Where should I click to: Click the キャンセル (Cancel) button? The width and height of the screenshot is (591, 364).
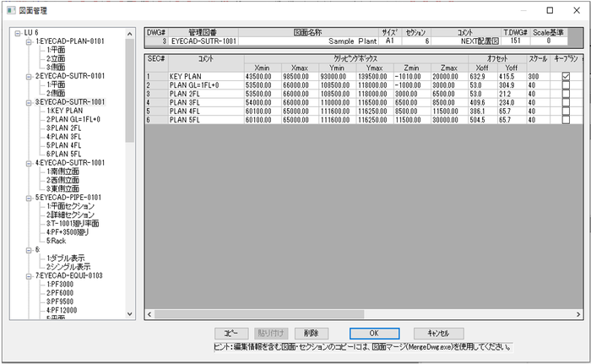pos(444,333)
